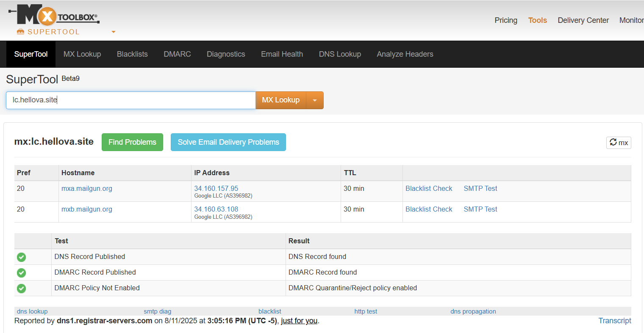The image size is (644, 333).
Task: Expand the SuperTool dropdown caret near logo
Action: pos(113,32)
